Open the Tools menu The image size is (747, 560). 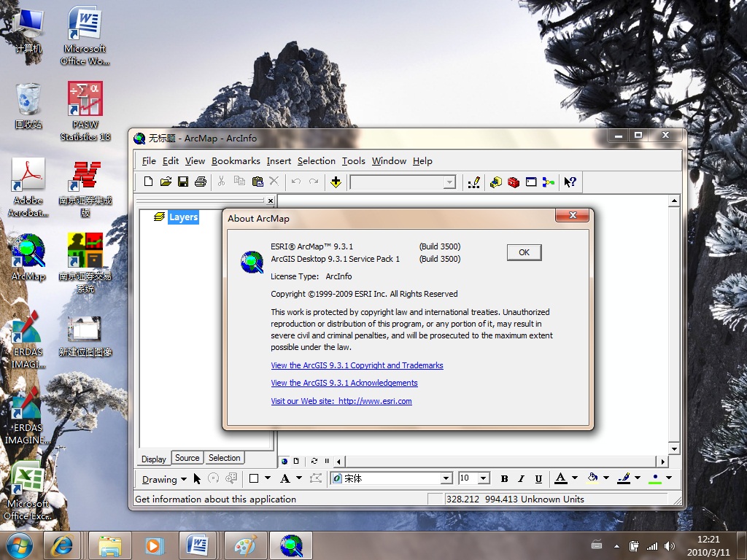tap(354, 161)
